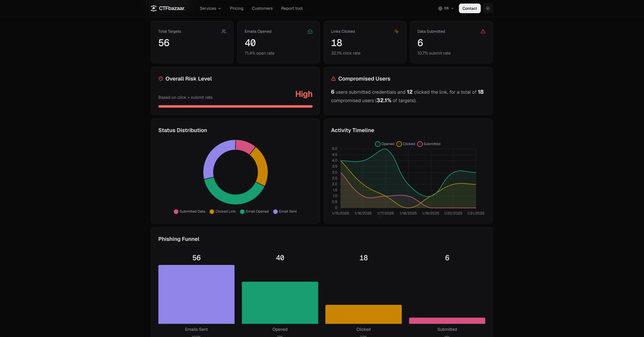The width and height of the screenshot is (644, 337).
Task: Click the users icon in Total Targets
Action: point(224,31)
